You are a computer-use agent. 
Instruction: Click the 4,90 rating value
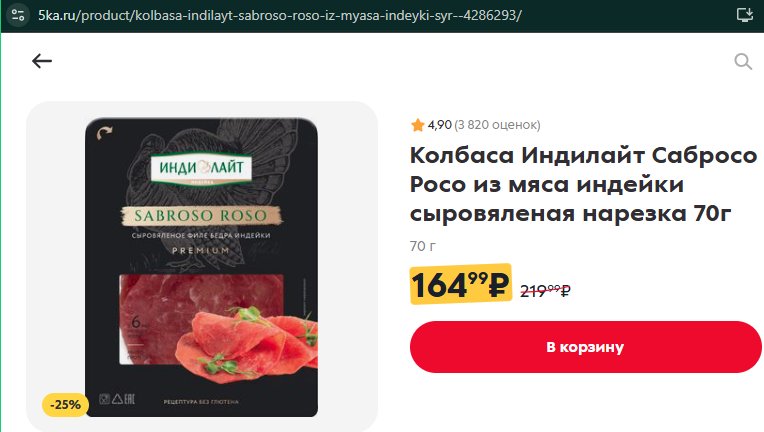pos(439,125)
